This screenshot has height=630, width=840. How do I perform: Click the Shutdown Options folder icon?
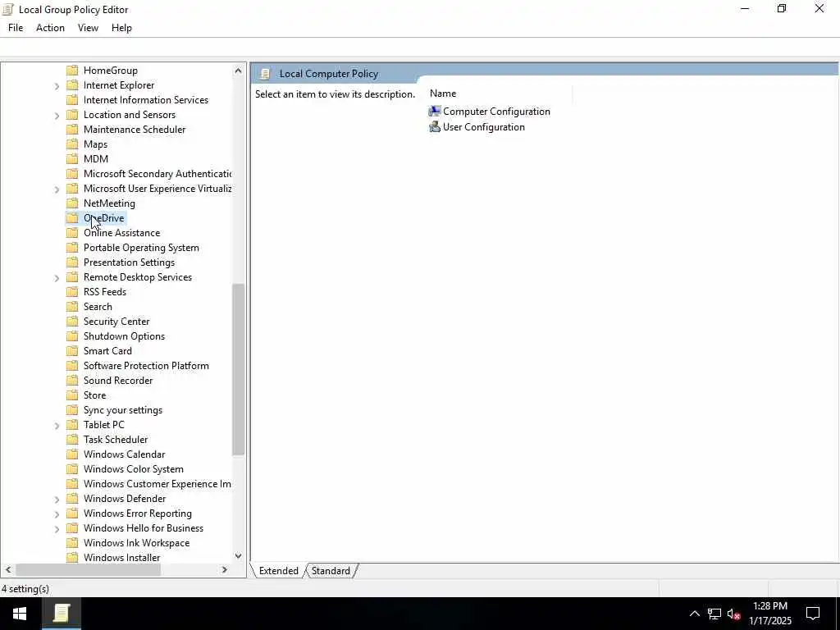point(72,336)
